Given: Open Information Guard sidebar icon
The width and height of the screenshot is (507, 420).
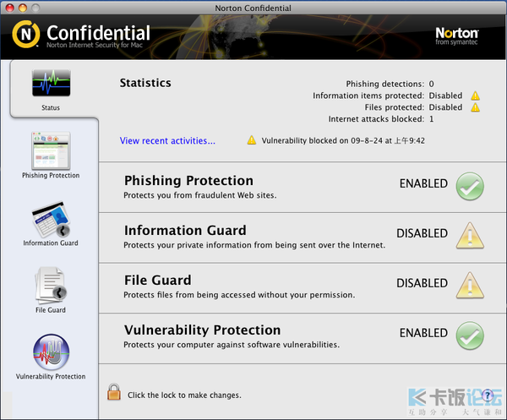Looking at the screenshot, I should (51, 219).
